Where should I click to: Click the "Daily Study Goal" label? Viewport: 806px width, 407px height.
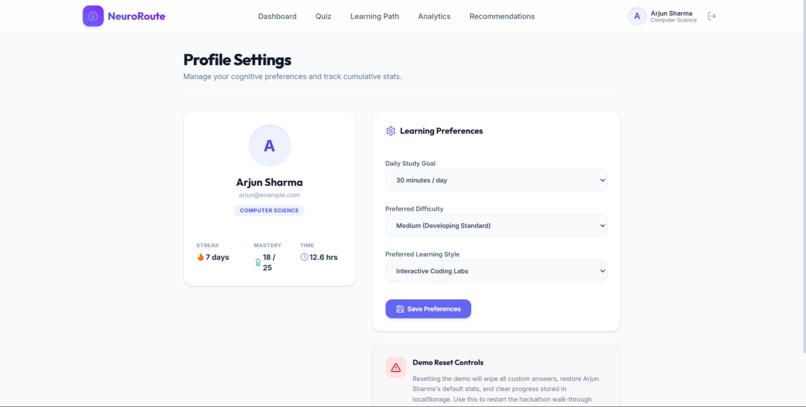(x=410, y=163)
